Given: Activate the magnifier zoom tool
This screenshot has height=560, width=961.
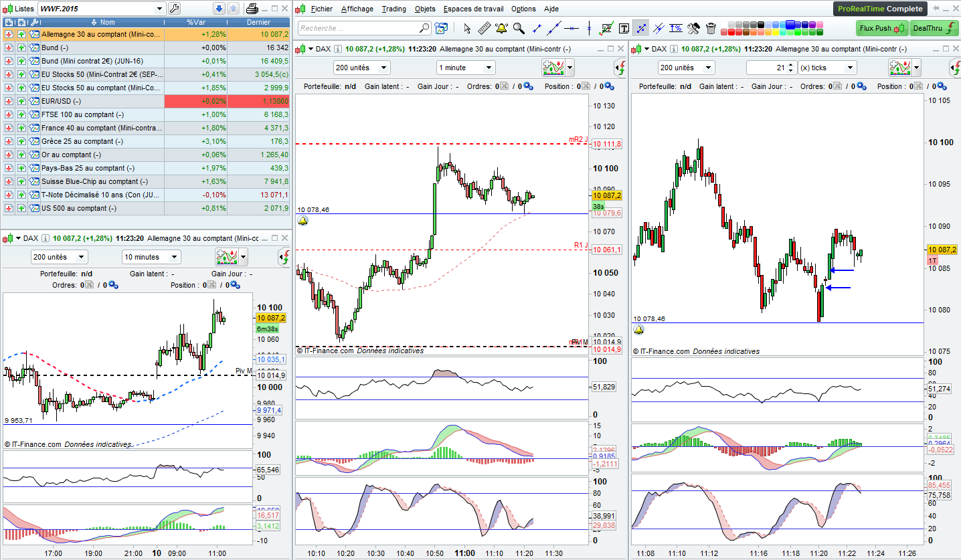Looking at the screenshot, I should pos(519,28).
